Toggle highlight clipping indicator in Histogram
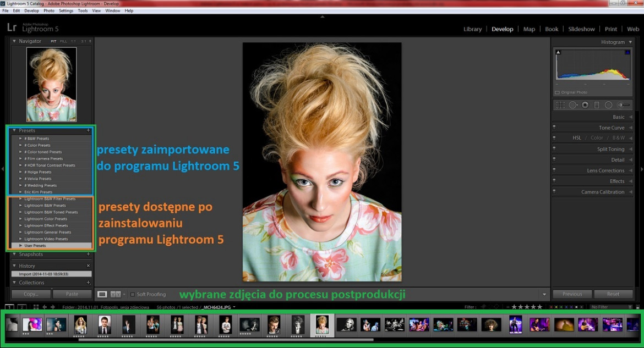The image size is (644, 348). click(627, 52)
